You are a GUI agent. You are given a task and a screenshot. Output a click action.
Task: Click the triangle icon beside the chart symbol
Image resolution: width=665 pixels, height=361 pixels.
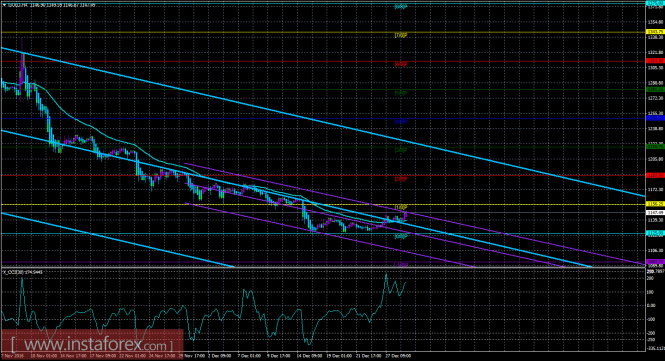click(x=4, y=5)
